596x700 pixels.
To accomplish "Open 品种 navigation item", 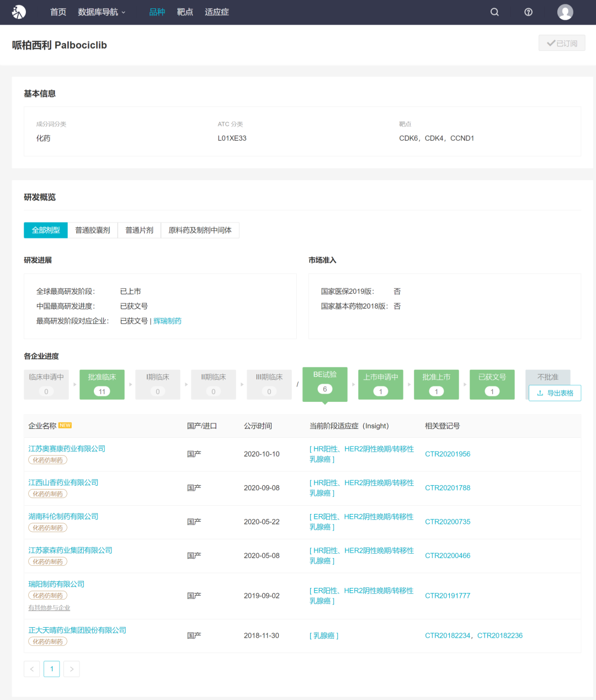I will click(x=157, y=12).
